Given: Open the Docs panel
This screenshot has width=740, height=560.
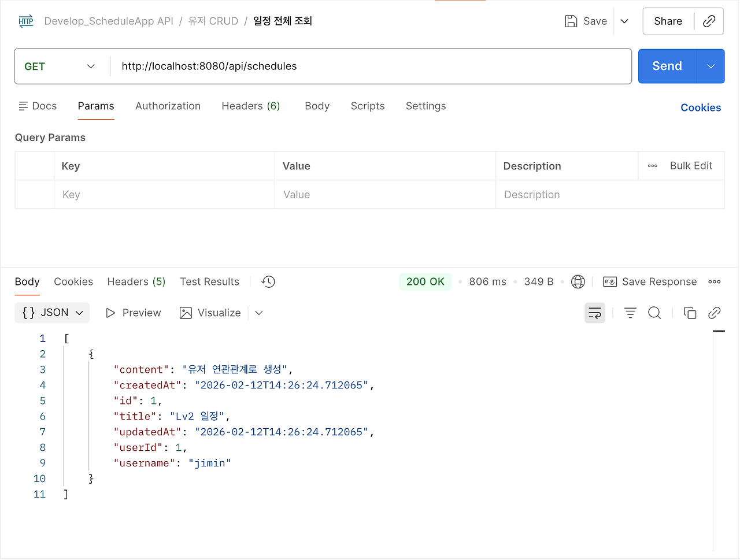Looking at the screenshot, I should [38, 106].
